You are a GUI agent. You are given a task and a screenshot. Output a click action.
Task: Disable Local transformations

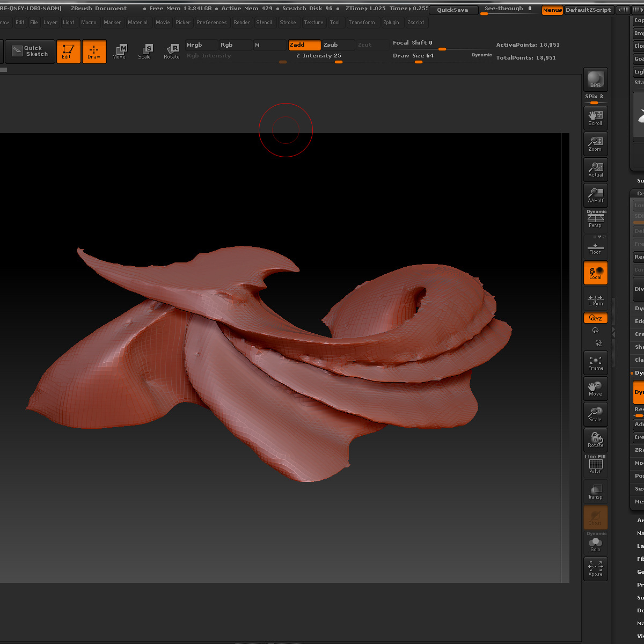595,272
